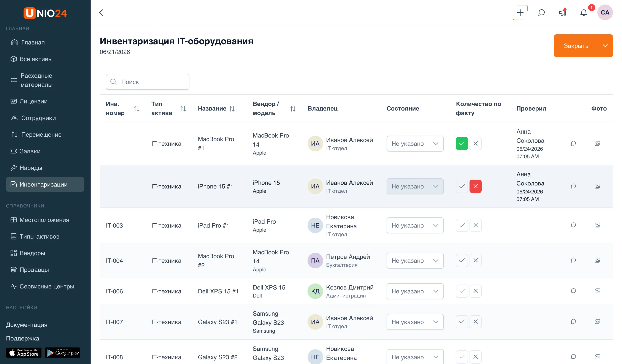Open Сотрудники in sidebar
Viewport: 622px width, 364px height.
[45, 118]
